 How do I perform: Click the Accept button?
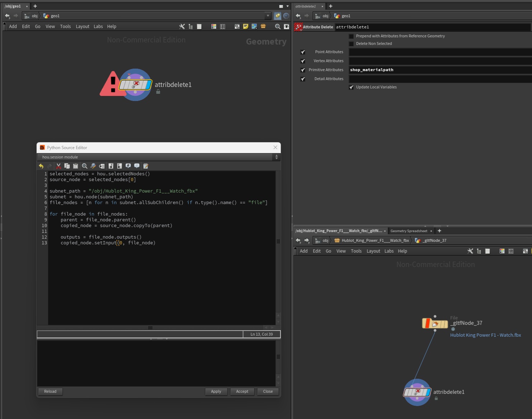tap(242, 391)
